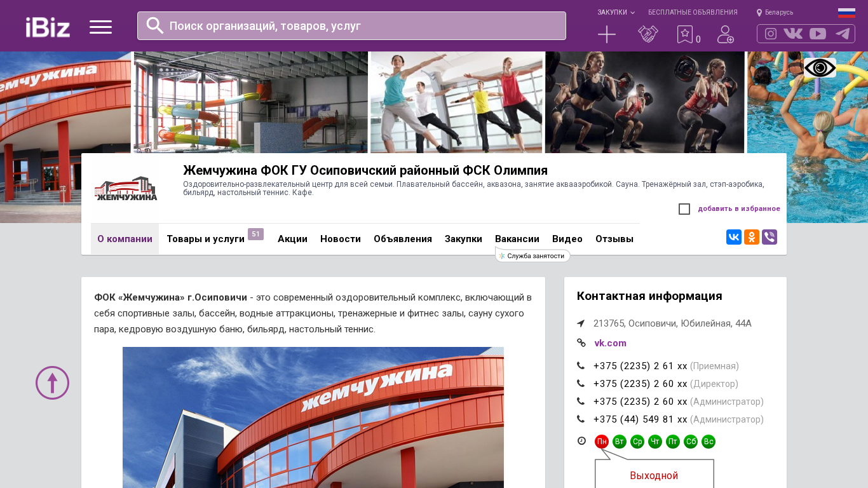Viewport: 868px width, 488px height.
Task: Share via purple Viber button
Action: point(770,237)
